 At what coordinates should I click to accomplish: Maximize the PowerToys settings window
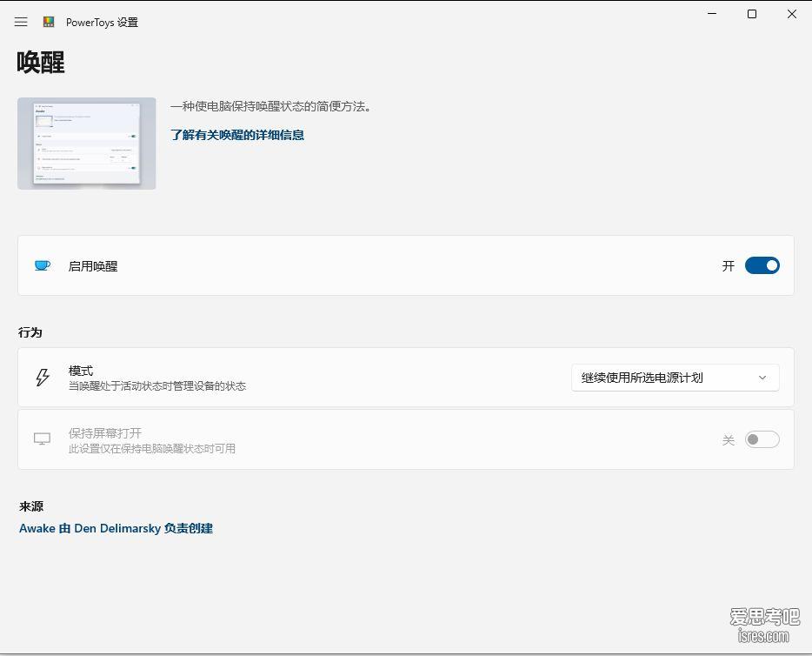(x=752, y=14)
